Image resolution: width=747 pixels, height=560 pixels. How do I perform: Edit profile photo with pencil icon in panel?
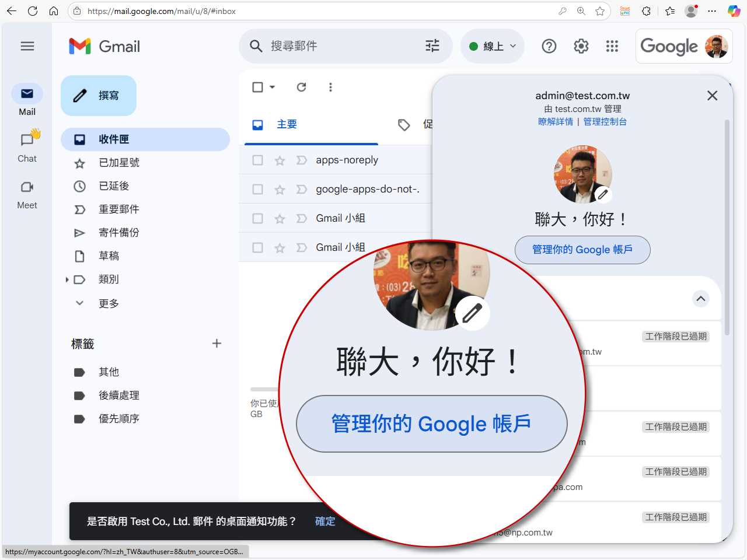click(x=603, y=194)
